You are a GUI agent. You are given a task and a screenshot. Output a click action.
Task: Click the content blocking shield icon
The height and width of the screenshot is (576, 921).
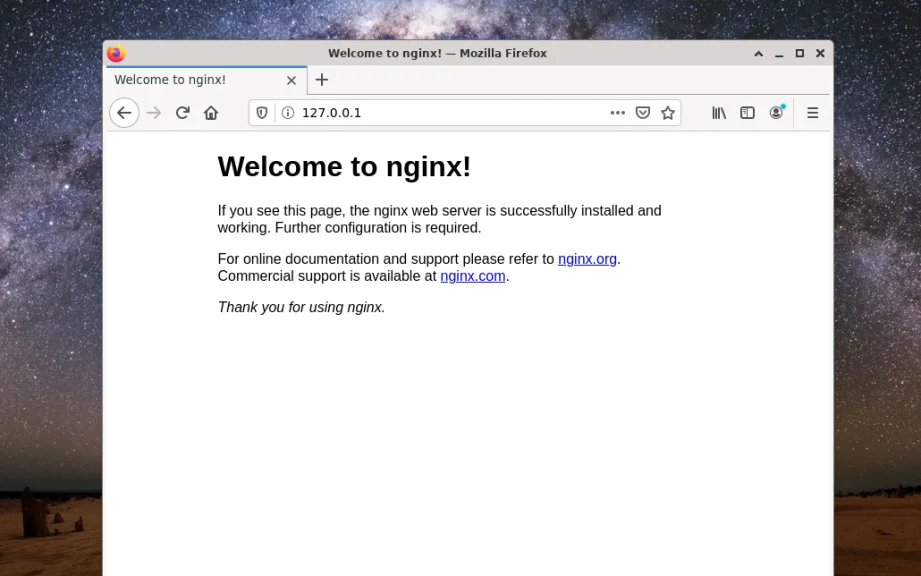click(x=261, y=112)
